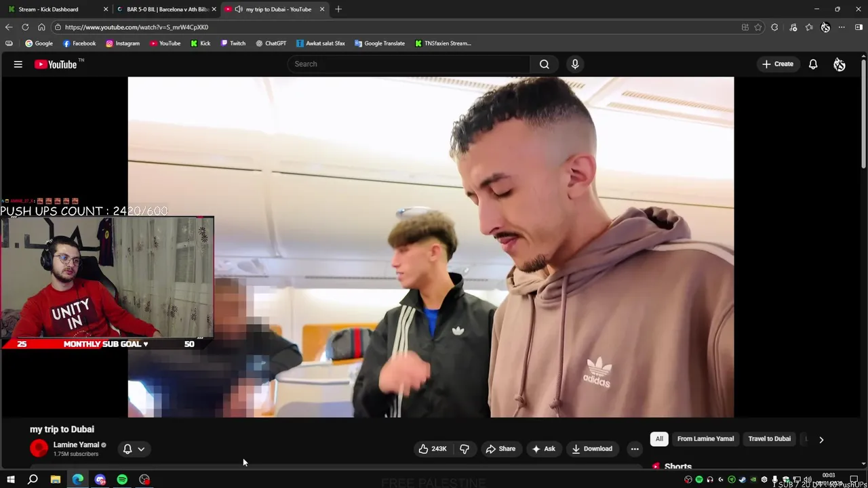Click the Share button
The height and width of the screenshot is (488, 868).
[500, 449]
